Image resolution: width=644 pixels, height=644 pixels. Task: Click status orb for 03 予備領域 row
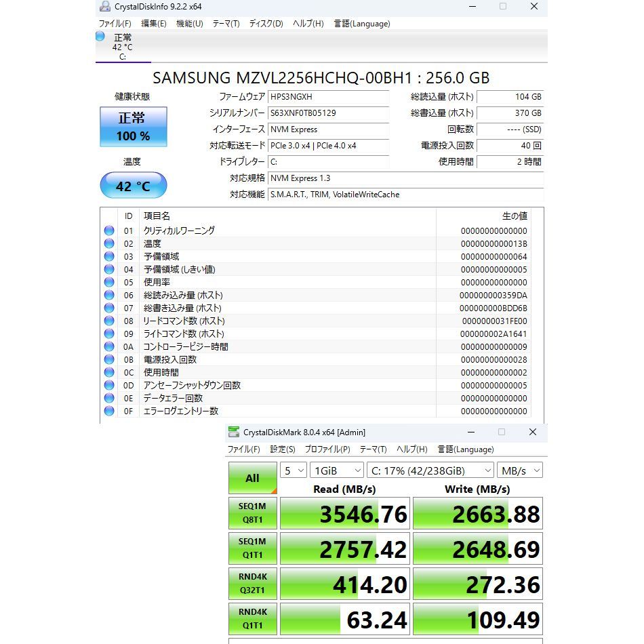coord(109,256)
